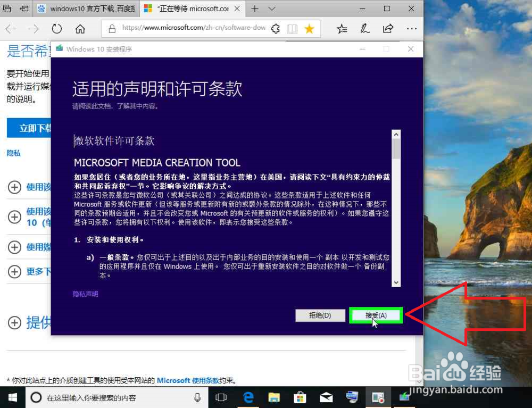Expand the first 使用该 section plus icon

coord(14,187)
